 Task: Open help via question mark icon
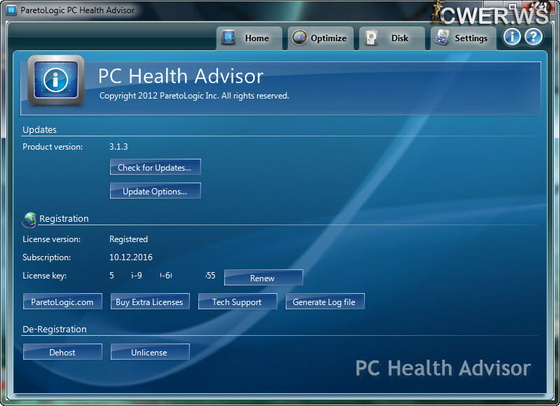pos(534,37)
